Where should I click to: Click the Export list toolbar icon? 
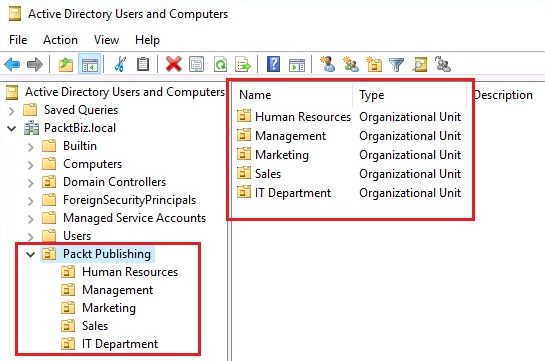(x=243, y=65)
